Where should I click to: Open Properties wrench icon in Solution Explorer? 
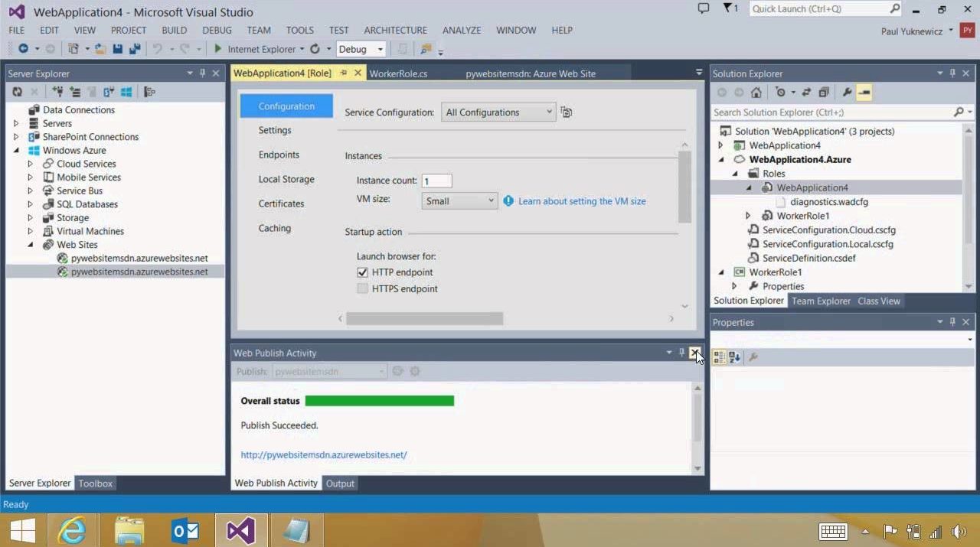[x=847, y=93]
